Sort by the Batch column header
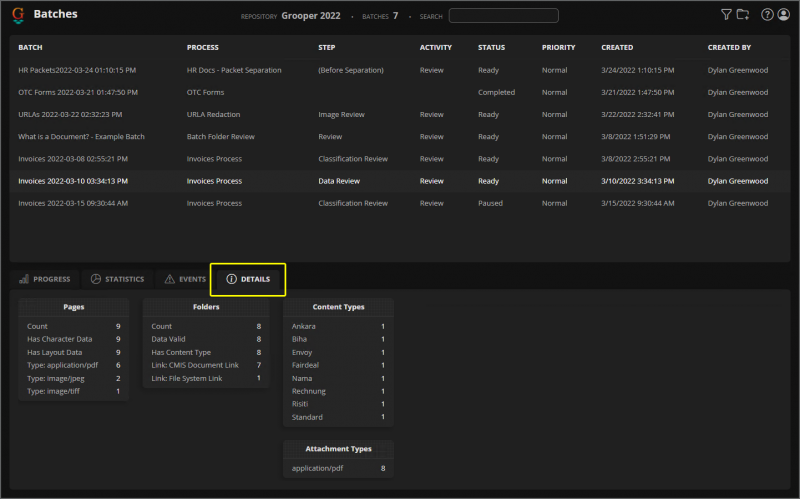Image resolution: width=800 pixels, height=499 pixels. tap(30, 47)
